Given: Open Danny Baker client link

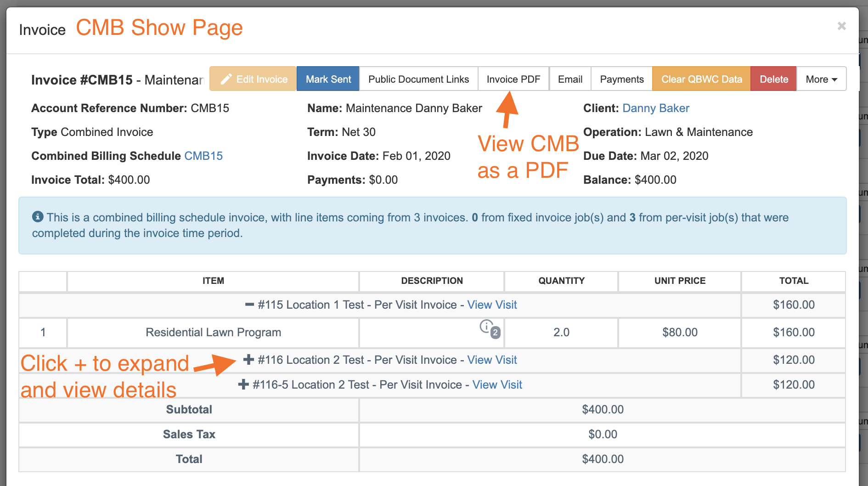Looking at the screenshot, I should point(655,108).
